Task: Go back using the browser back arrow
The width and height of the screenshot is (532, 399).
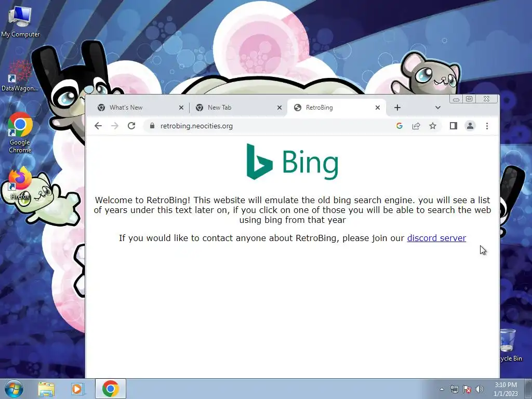Action: click(98, 126)
